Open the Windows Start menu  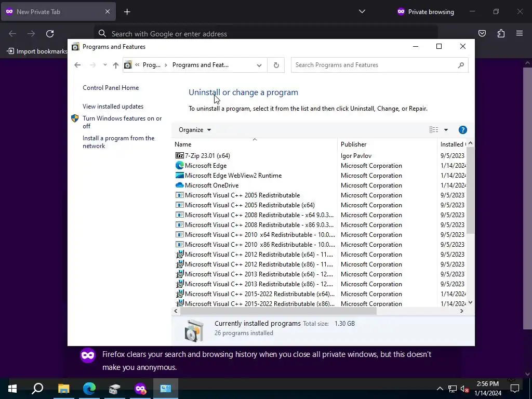(12, 389)
